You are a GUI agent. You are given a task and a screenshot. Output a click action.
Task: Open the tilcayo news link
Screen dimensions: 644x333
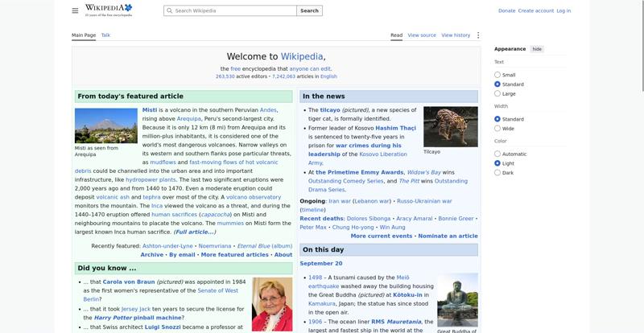pyautogui.click(x=330, y=110)
